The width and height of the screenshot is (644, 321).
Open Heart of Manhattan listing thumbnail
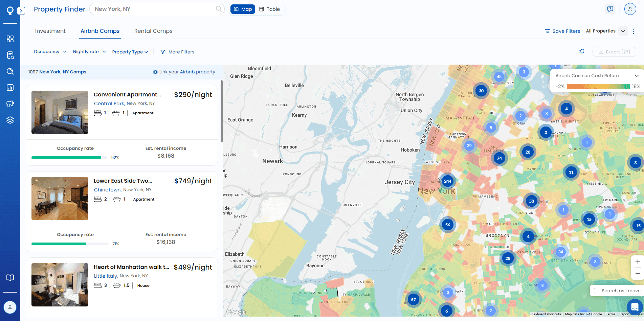[x=60, y=285]
